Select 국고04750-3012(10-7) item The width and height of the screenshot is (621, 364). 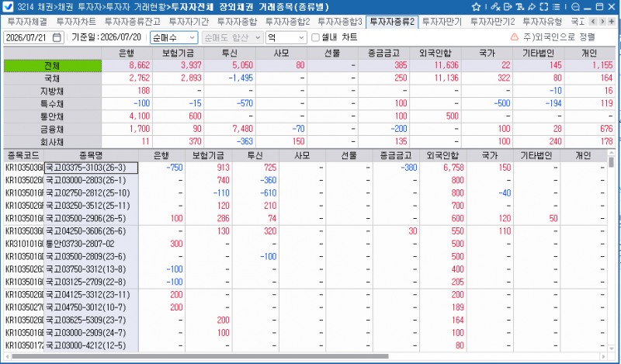91,307
